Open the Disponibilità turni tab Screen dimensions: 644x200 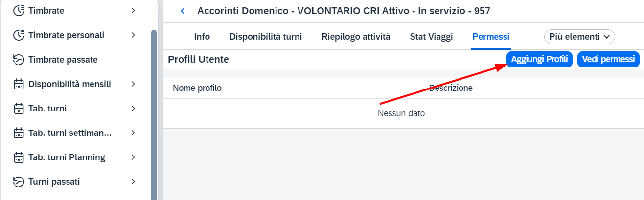tap(266, 37)
